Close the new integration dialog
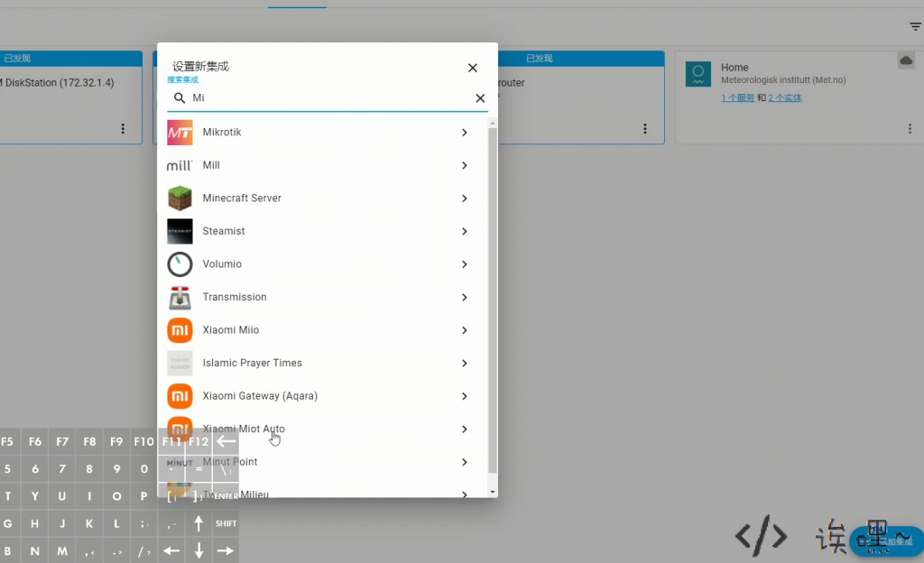The height and width of the screenshot is (563, 924). (473, 68)
